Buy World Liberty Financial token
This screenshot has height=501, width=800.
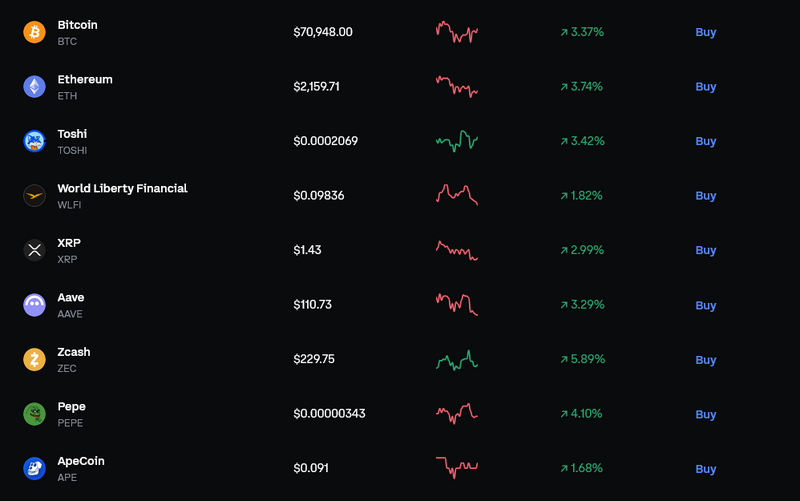point(706,196)
